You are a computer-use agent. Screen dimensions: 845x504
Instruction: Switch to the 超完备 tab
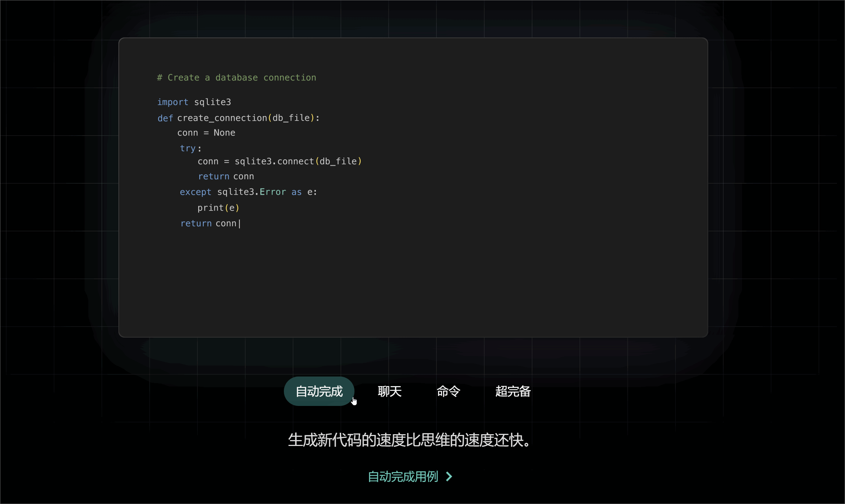513,391
